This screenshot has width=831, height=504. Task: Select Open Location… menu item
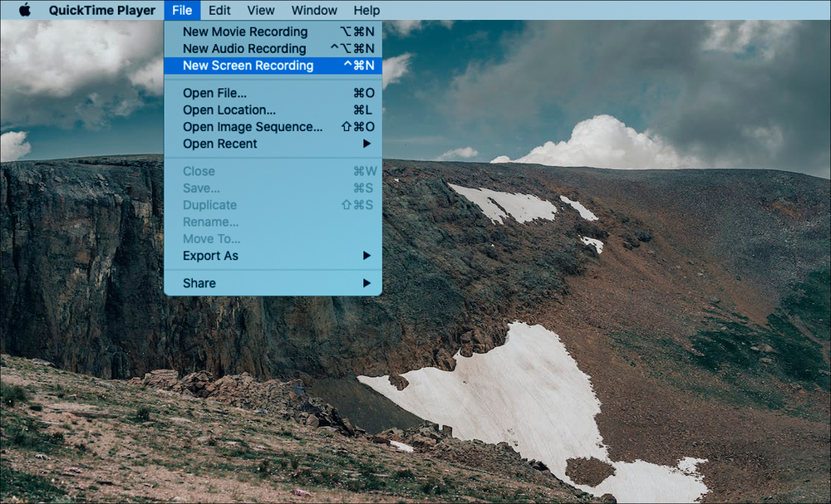coord(273,110)
